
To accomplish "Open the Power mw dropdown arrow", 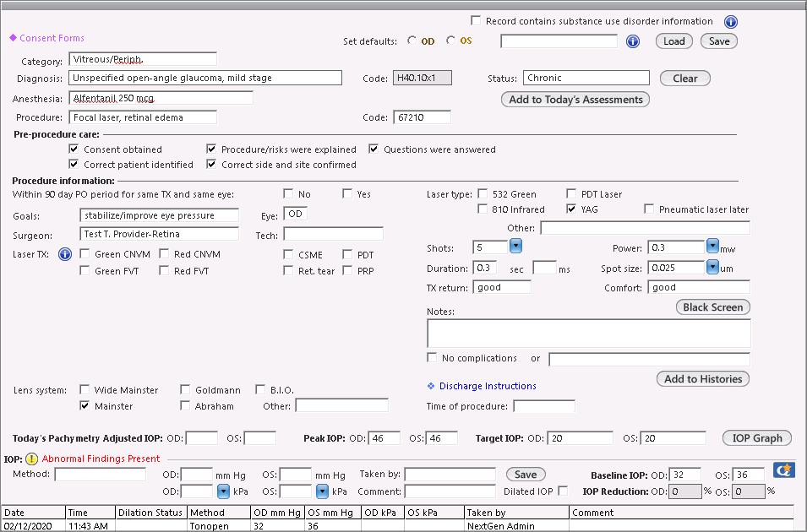I will coord(712,246).
